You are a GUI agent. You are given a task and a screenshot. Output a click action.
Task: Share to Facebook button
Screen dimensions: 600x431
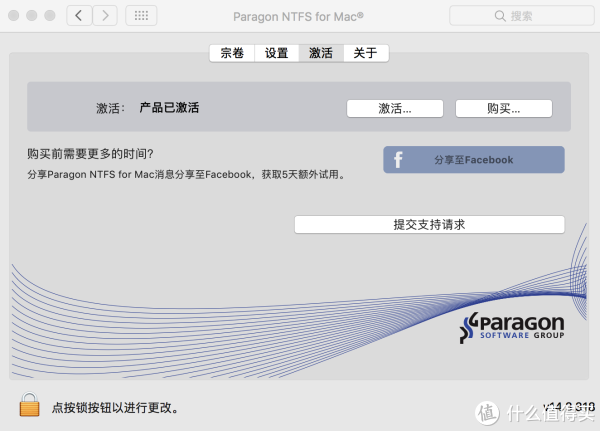474,160
